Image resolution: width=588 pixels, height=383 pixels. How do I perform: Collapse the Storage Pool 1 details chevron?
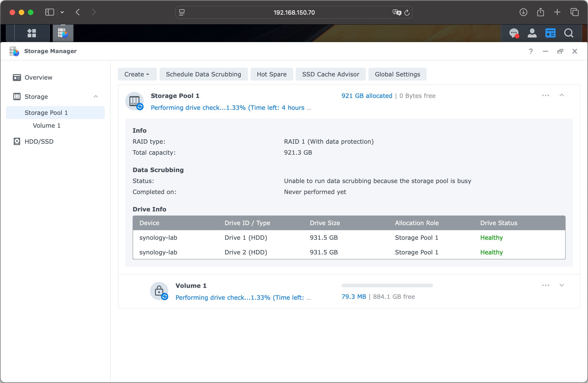561,95
